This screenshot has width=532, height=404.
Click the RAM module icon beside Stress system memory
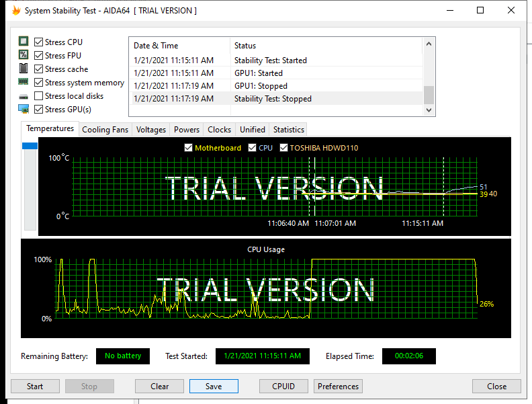tap(24, 82)
